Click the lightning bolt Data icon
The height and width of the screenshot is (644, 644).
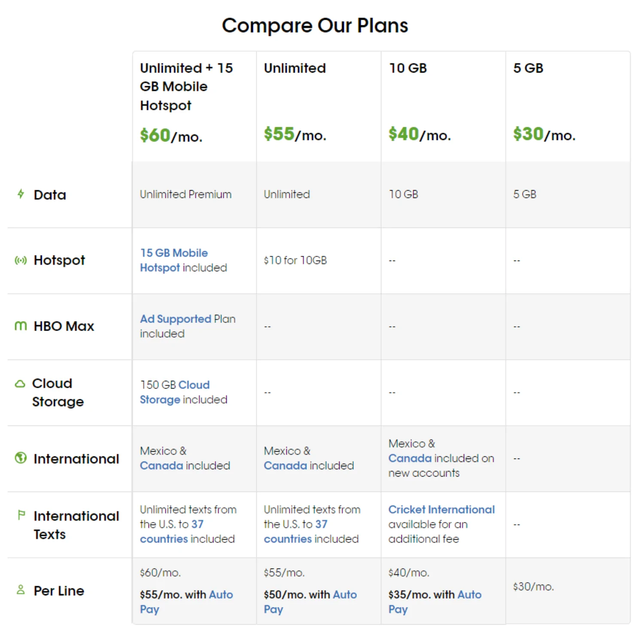(x=20, y=194)
